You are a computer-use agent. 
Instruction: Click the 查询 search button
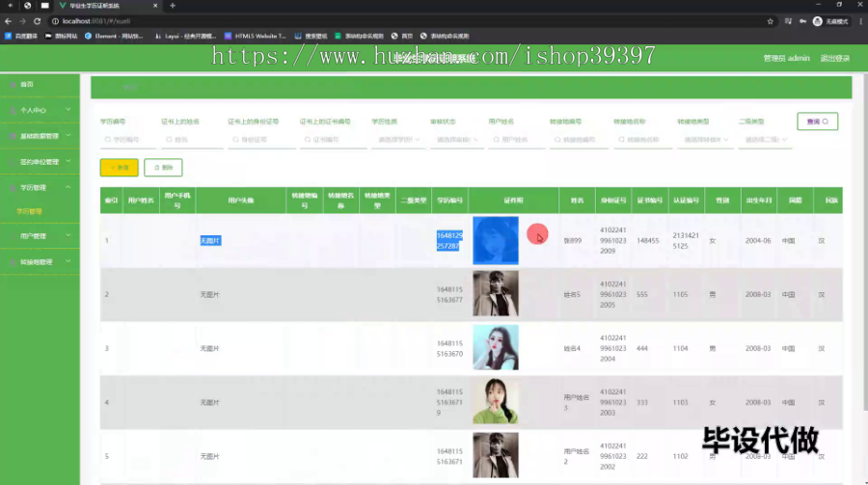click(817, 121)
